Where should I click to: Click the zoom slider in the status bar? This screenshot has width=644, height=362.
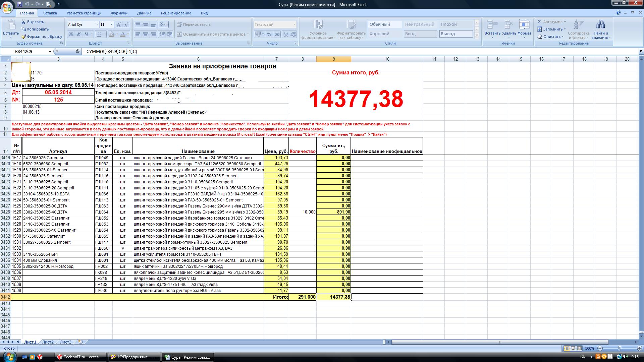[x=620, y=348]
